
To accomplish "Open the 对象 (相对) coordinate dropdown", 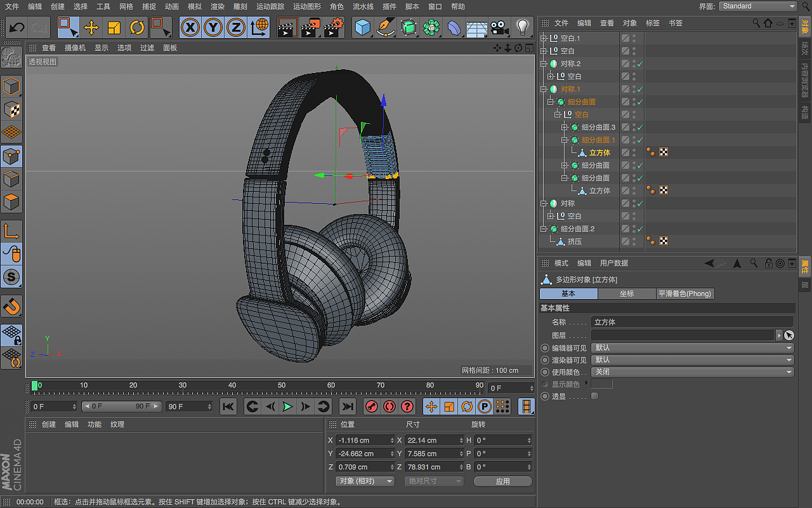I will (x=365, y=481).
